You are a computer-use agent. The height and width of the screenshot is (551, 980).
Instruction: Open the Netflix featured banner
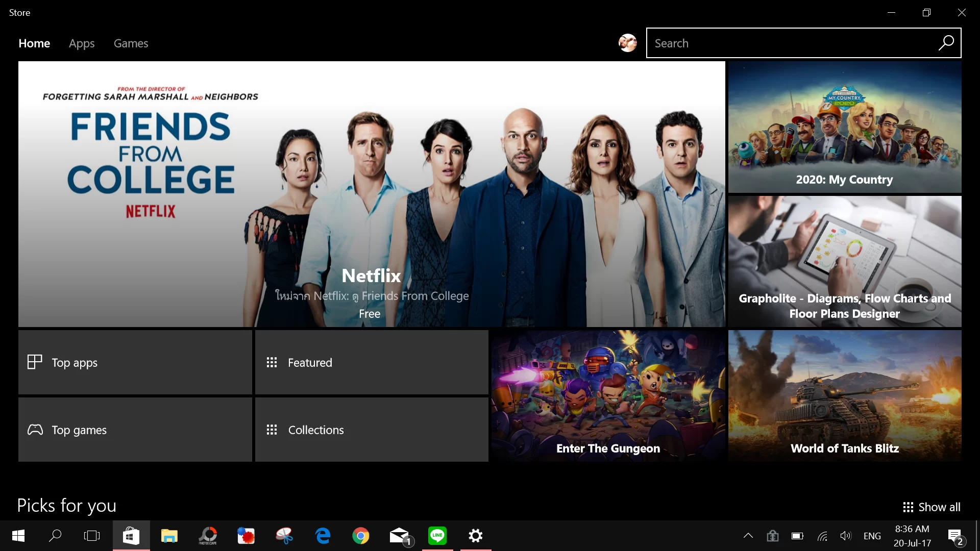tap(372, 194)
